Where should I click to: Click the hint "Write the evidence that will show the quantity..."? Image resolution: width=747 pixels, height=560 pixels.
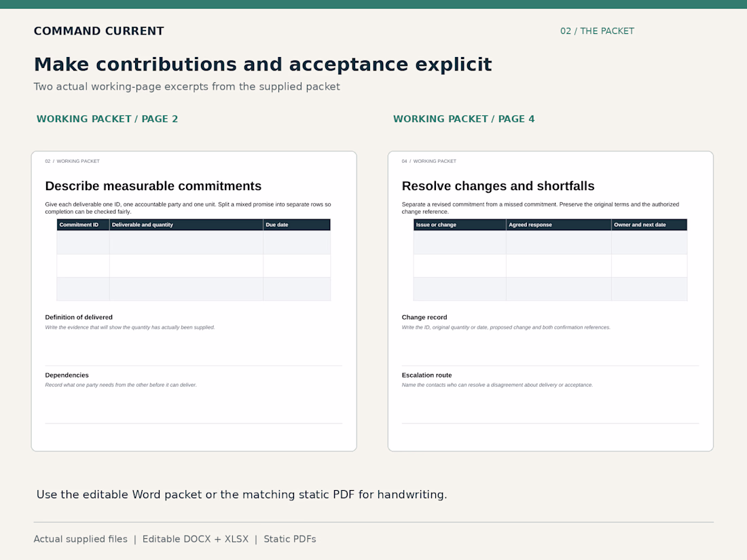coord(130,328)
